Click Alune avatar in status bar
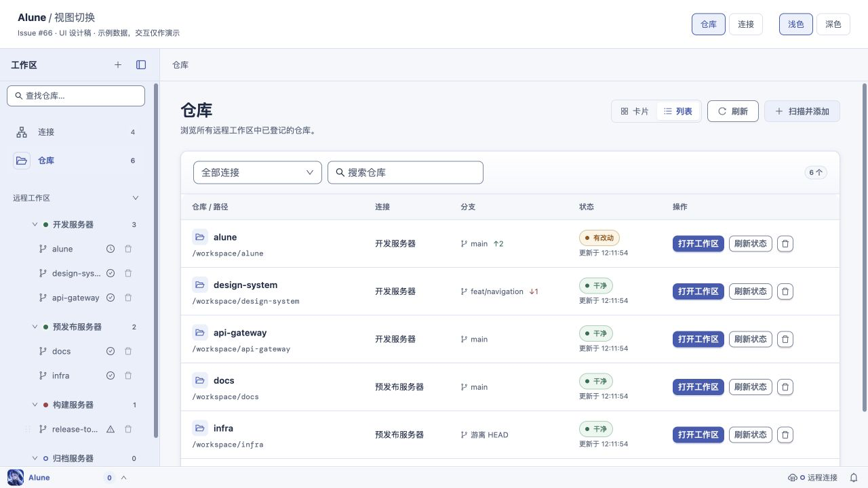Viewport: 868px width, 488px height. 16,477
